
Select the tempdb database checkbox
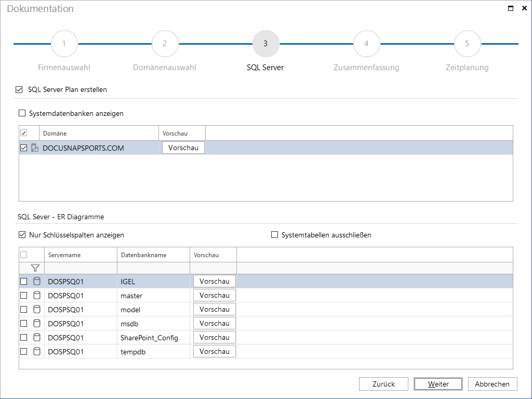[x=24, y=352]
